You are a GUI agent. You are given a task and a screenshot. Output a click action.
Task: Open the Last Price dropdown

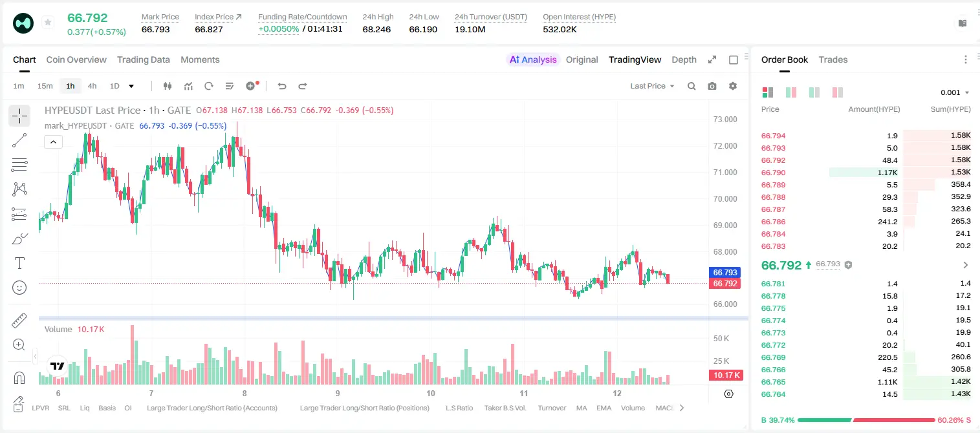(x=652, y=86)
